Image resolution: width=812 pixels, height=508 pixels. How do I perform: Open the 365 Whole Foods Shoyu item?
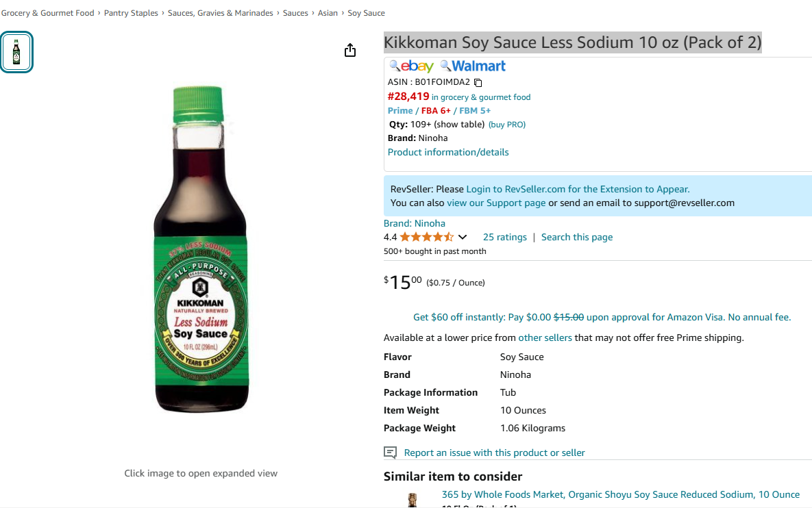[x=620, y=494]
